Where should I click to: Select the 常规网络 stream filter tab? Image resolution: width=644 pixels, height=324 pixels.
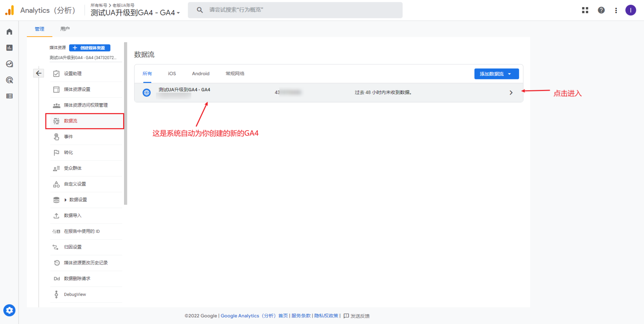click(x=235, y=73)
